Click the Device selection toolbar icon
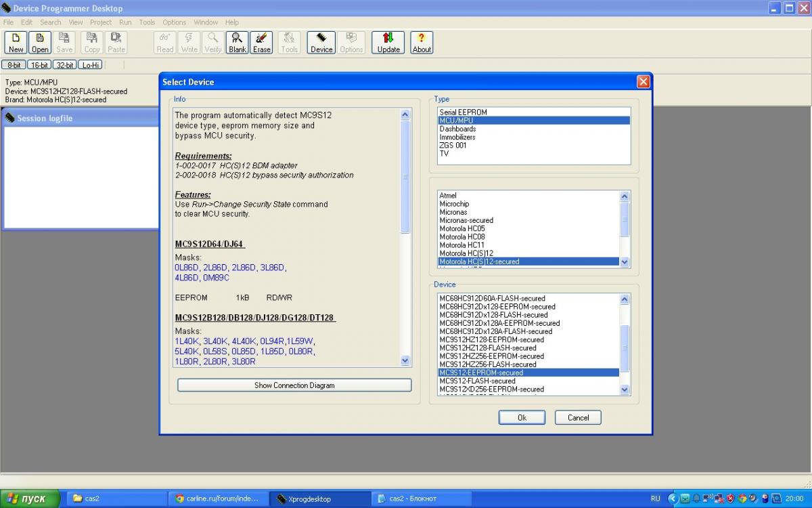The image size is (812, 508). coord(321,42)
